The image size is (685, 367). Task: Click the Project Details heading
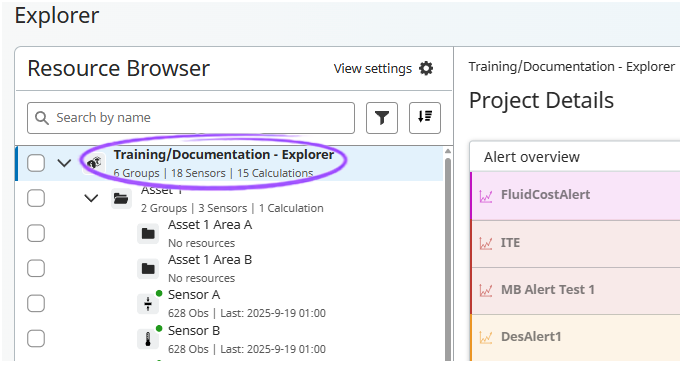pos(541,100)
